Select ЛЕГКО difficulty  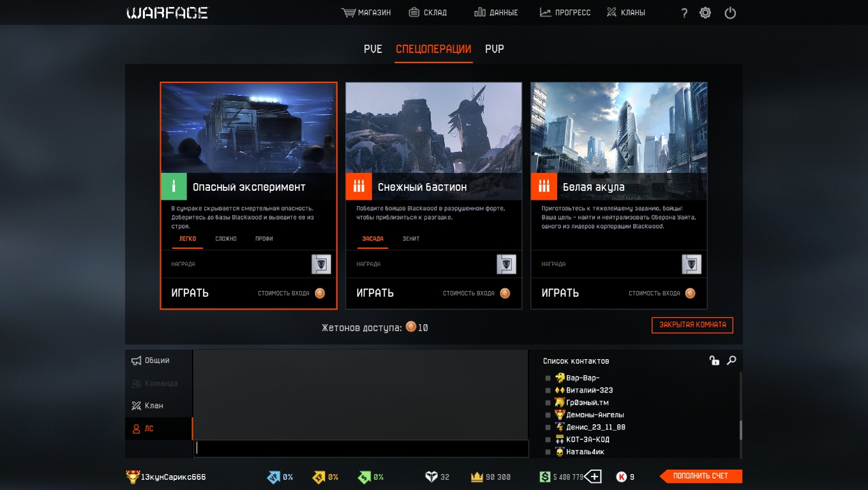tap(188, 239)
